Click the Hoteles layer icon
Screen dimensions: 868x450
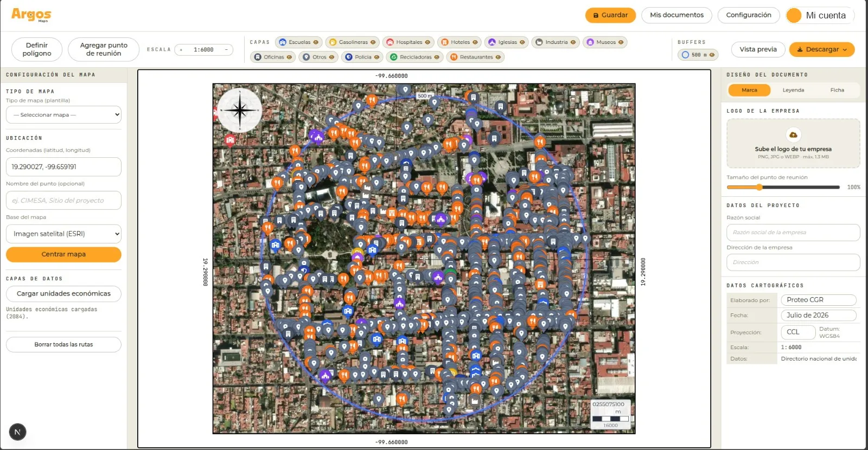(x=444, y=42)
